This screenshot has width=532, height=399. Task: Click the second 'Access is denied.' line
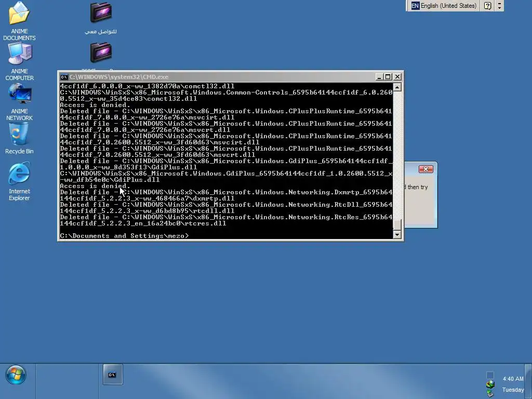(95, 186)
